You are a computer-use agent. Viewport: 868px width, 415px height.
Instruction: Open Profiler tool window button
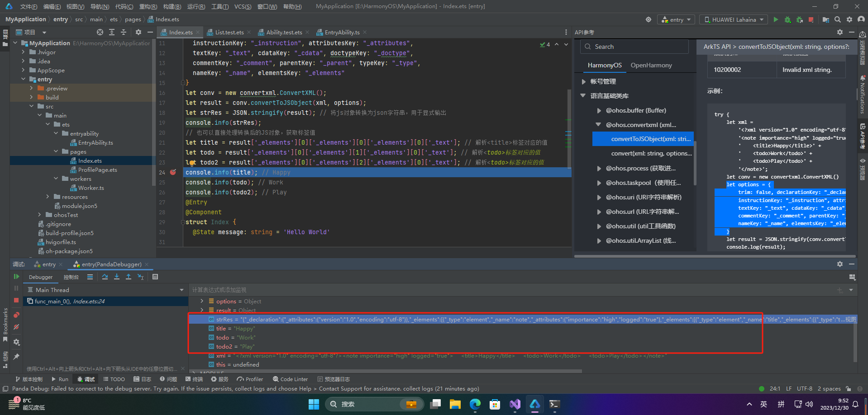point(250,379)
